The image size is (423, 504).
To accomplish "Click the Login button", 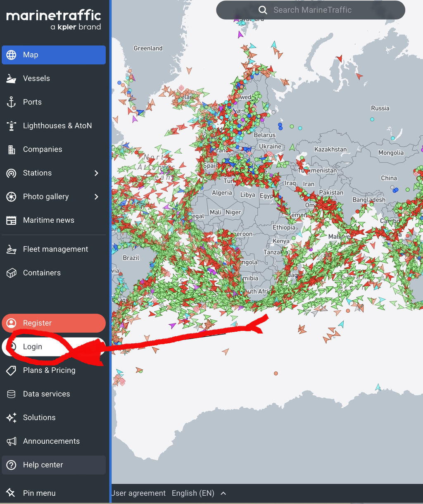I will [54, 347].
